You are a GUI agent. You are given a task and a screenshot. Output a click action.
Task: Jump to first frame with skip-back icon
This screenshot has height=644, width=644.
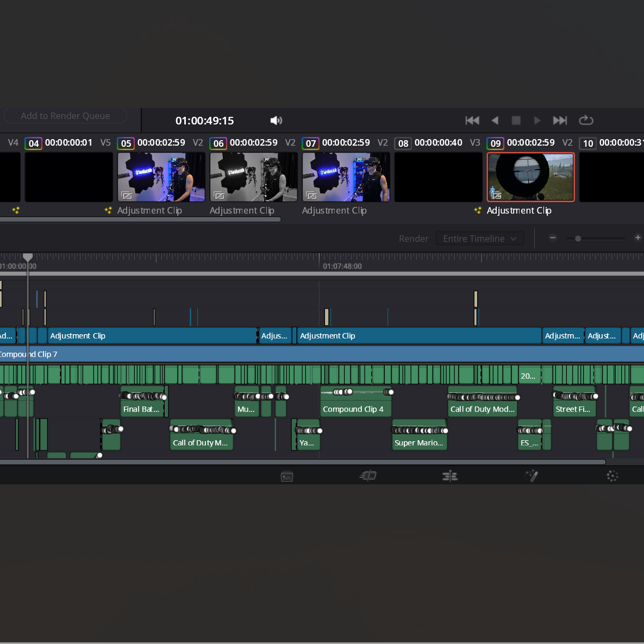click(472, 120)
